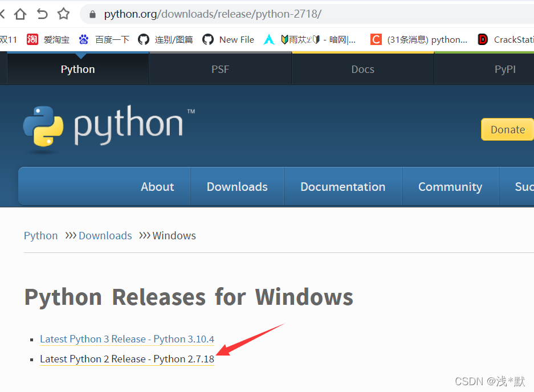Image resolution: width=534 pixels, height=392 pixels.
Task: Click the undo/back arrow icon in toolbar
Action: click(42, 14)
